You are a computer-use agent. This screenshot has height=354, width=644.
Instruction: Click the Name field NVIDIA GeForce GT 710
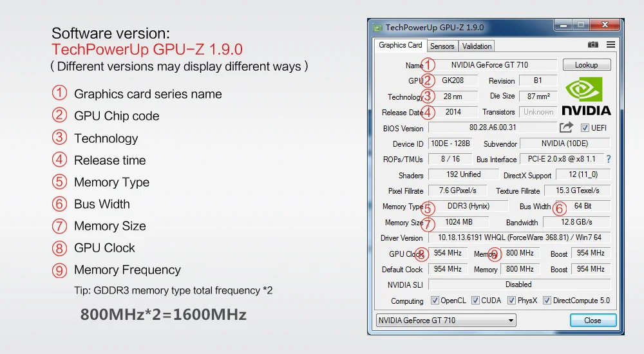(x=491, y=65)
